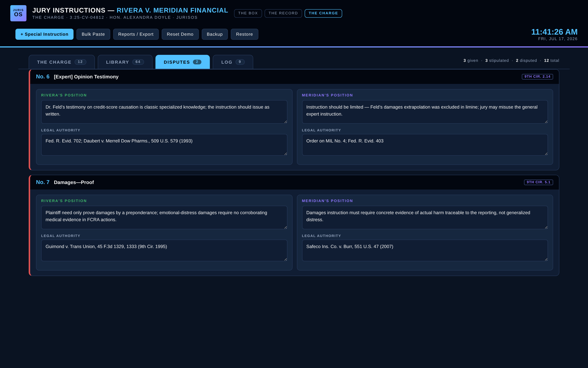Click the '3 stipulated' summary count
Viewport: 588px width, 368px height.
click(x=497, y=61)
